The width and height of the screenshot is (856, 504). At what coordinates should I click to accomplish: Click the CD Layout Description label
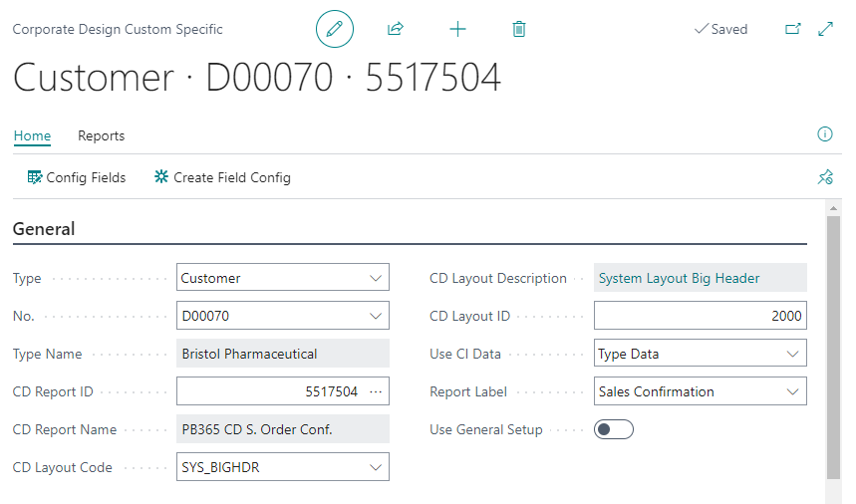498,278
